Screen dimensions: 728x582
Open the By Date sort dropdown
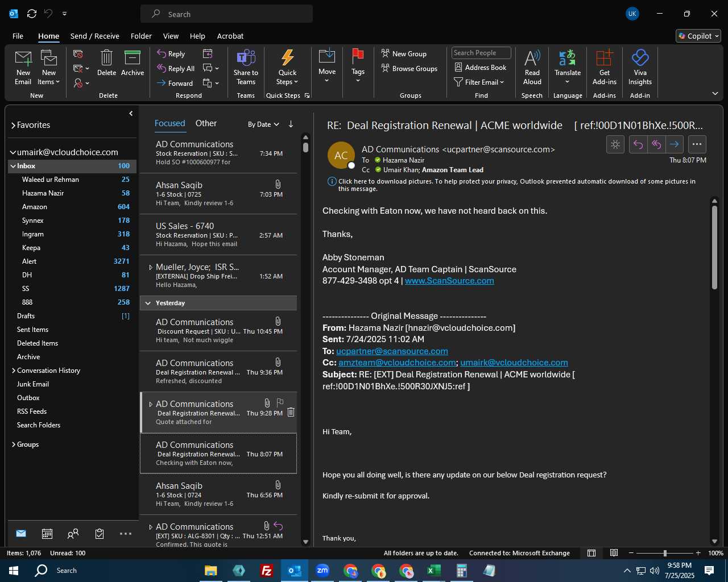(263, 124)
